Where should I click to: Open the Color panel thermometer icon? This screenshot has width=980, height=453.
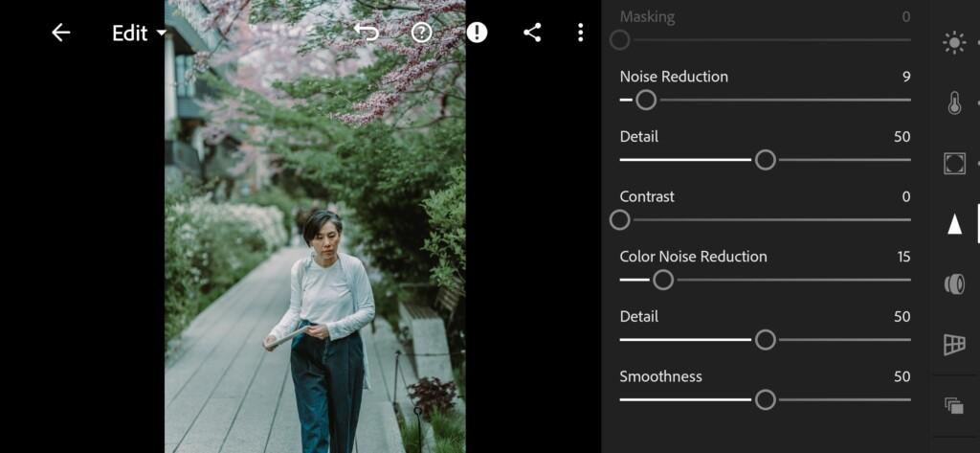[954, 102]
